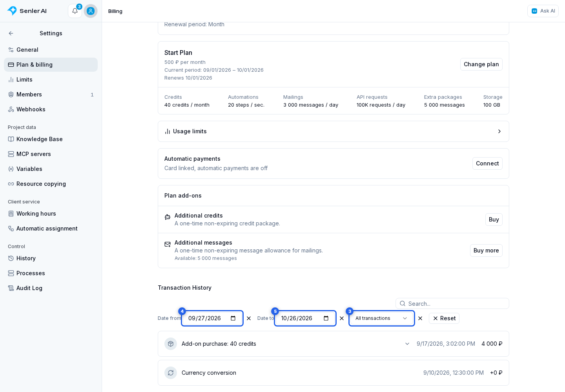Click the '100 GB' storage value

click(492, 105)
